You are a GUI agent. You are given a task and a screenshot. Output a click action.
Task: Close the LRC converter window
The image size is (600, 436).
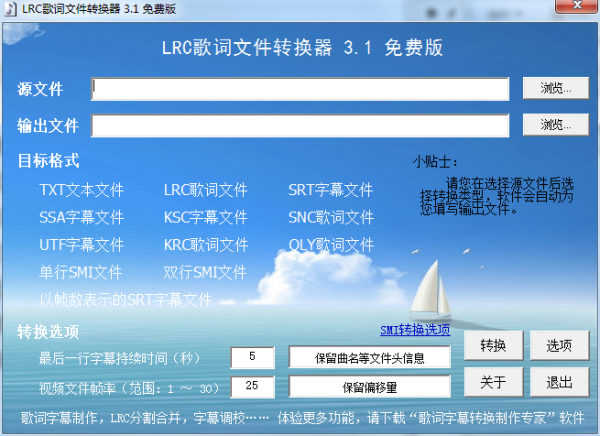coord(576,5)
